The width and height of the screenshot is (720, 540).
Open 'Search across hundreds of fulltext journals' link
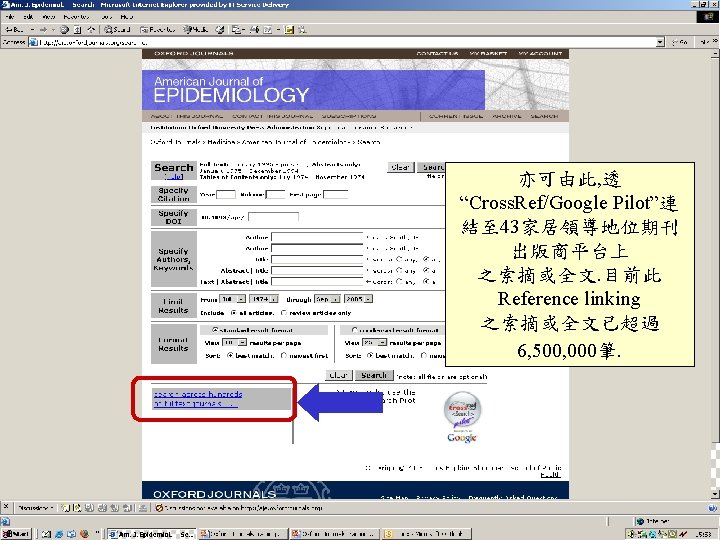pos(198,399)
